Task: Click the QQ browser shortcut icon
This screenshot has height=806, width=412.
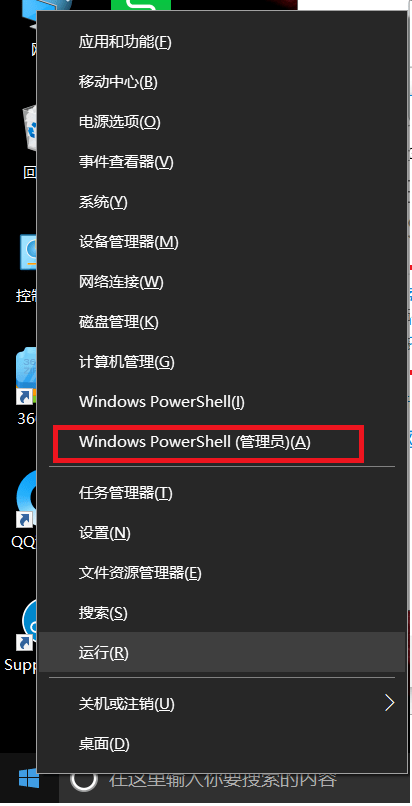Action: (x=27, y=500)
